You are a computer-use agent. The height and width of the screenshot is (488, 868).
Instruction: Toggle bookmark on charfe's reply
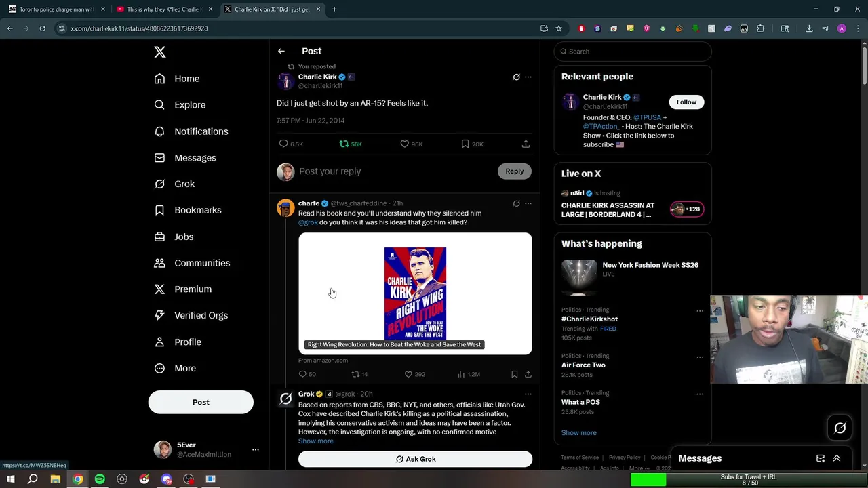(x=515, y=374)
